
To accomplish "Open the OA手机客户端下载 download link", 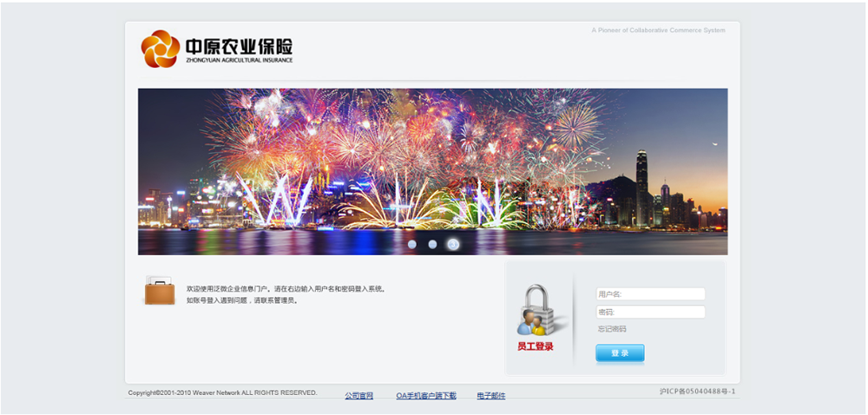I will [426, 396].
